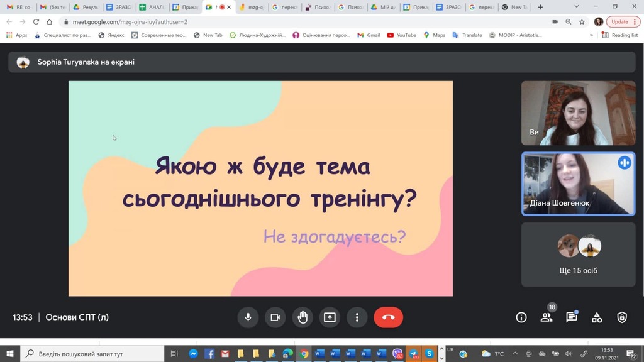The image size is (644, 362).
Task: Show hidden system tray icons
Action: (x=515, y=354)
